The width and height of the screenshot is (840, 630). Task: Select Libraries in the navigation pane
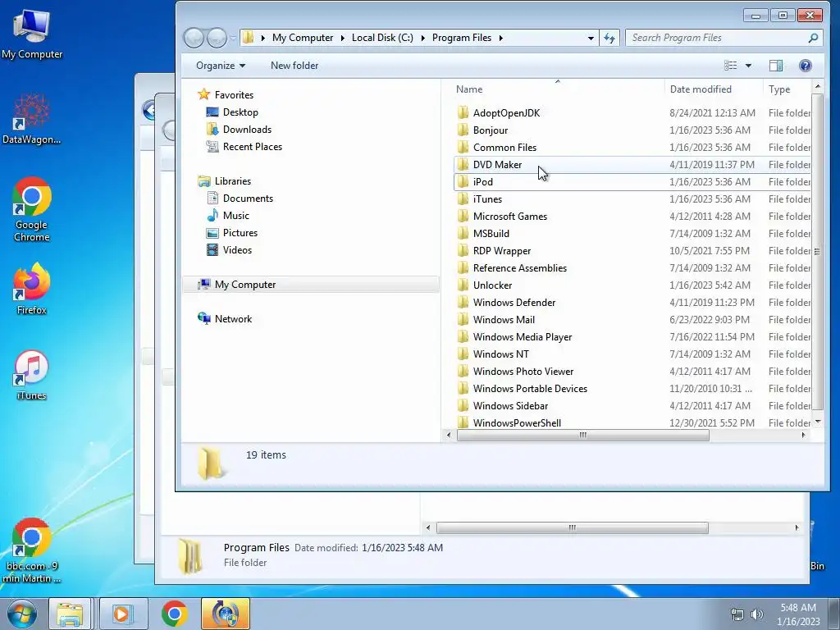point(232,181)
